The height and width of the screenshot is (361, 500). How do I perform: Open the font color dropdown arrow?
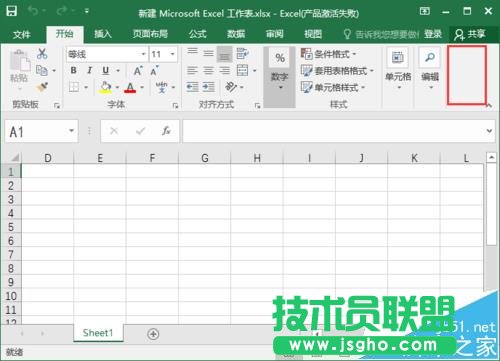142,87
